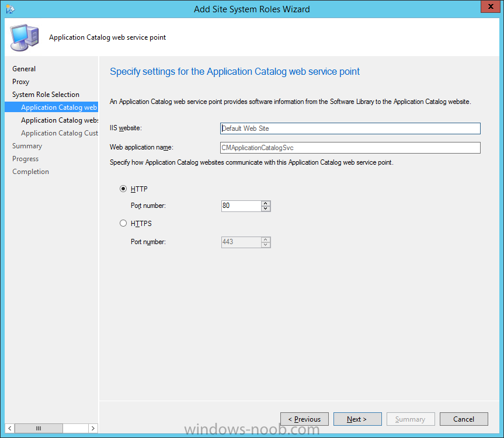Viewport: 504px width, 438px height.
Task: Click the wizard icon in the title bar
Action: pyautogui.click(x=10, y=9)
